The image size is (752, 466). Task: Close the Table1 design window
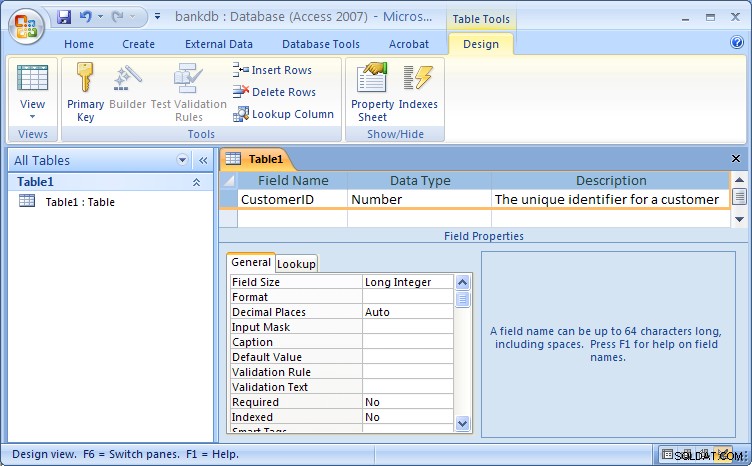tap(735, 158)
